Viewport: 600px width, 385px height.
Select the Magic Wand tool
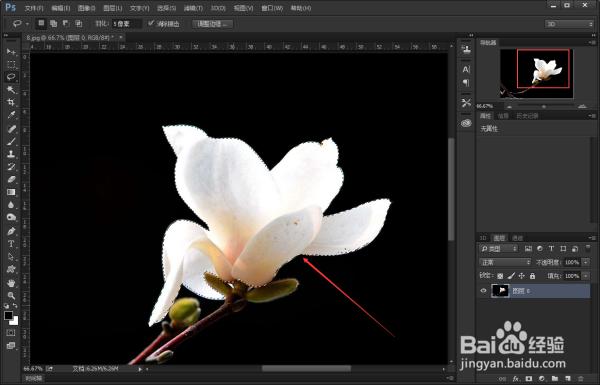[11, 90]
